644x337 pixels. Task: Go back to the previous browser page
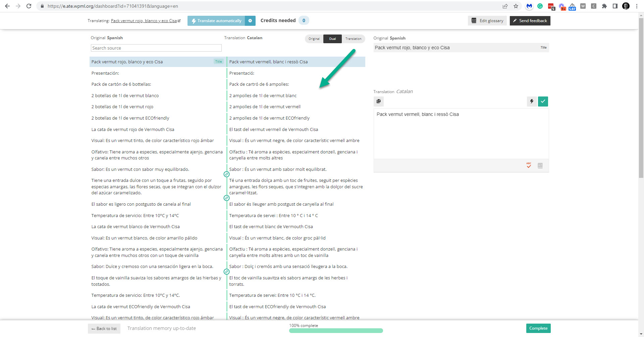7,6
